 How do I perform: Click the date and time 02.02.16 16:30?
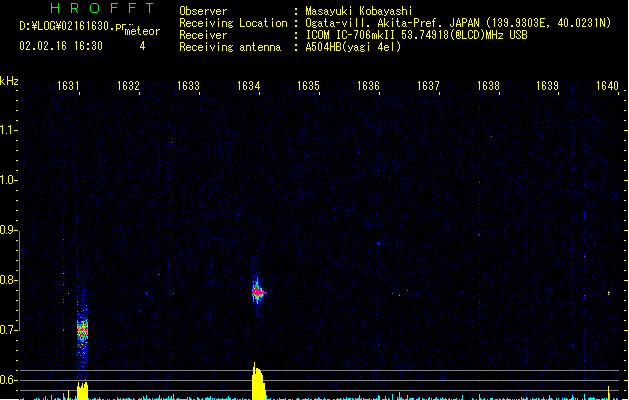[61, 46]
